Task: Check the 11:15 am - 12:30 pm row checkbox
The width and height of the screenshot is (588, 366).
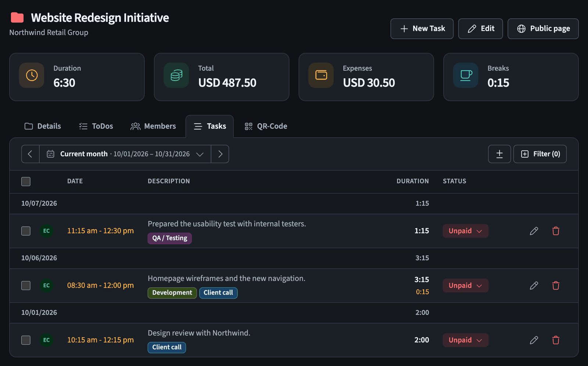Action: [x=26, y=231]
